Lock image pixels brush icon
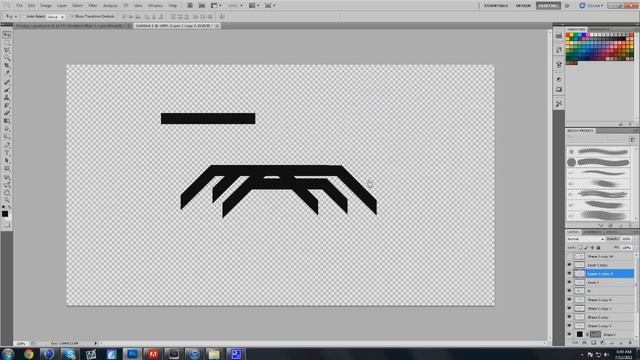 coord(587,247)
